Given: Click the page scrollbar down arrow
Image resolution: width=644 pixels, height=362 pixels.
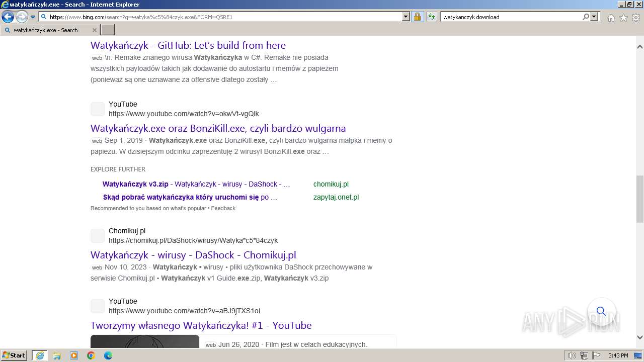Looking at the screenshot, I should pos(639,337).
